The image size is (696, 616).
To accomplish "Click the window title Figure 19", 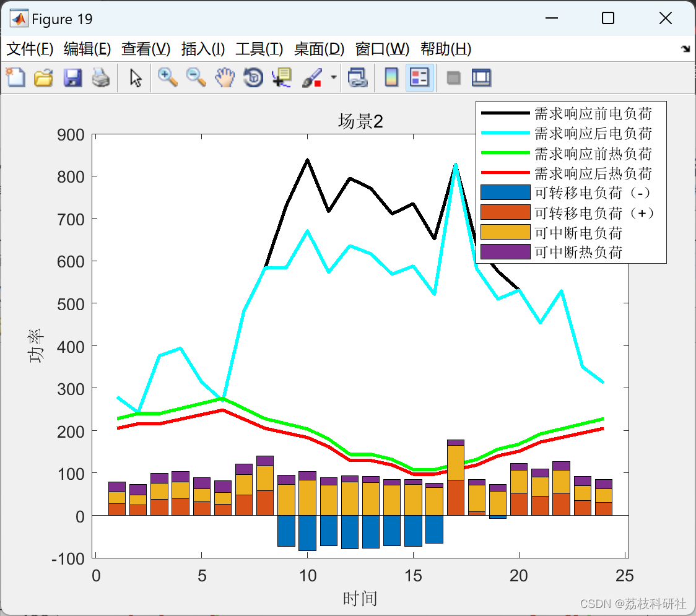I will click(62, 19).
